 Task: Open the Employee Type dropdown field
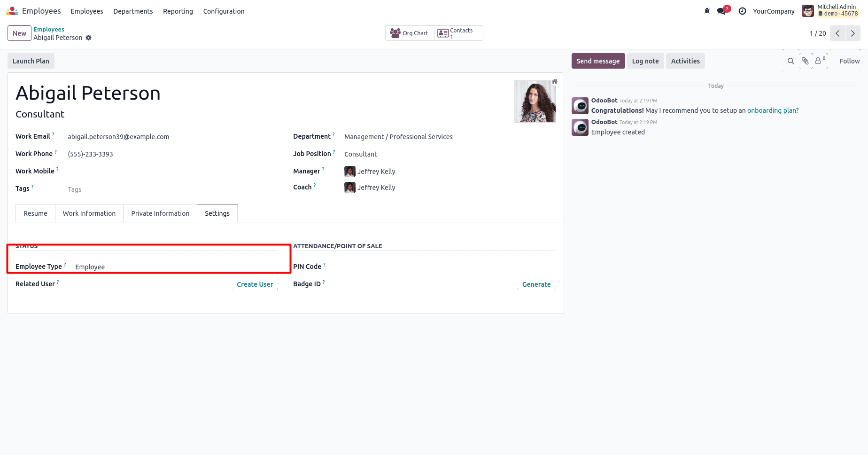click(x=174, y=267)
